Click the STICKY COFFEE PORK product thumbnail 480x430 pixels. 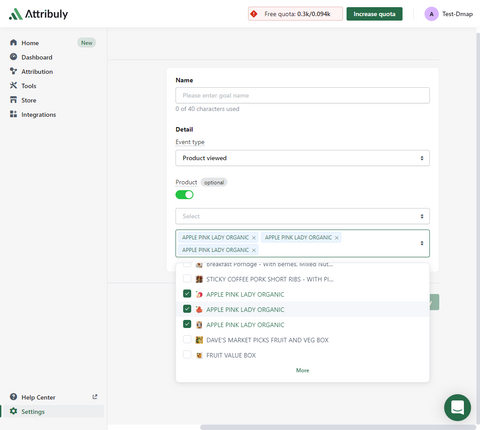199,279
